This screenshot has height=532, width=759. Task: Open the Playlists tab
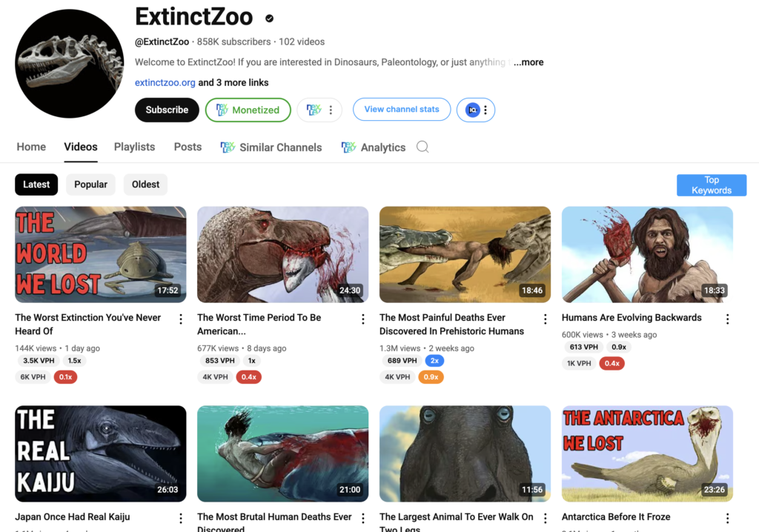pyautogui.click(x=135, y=147)
